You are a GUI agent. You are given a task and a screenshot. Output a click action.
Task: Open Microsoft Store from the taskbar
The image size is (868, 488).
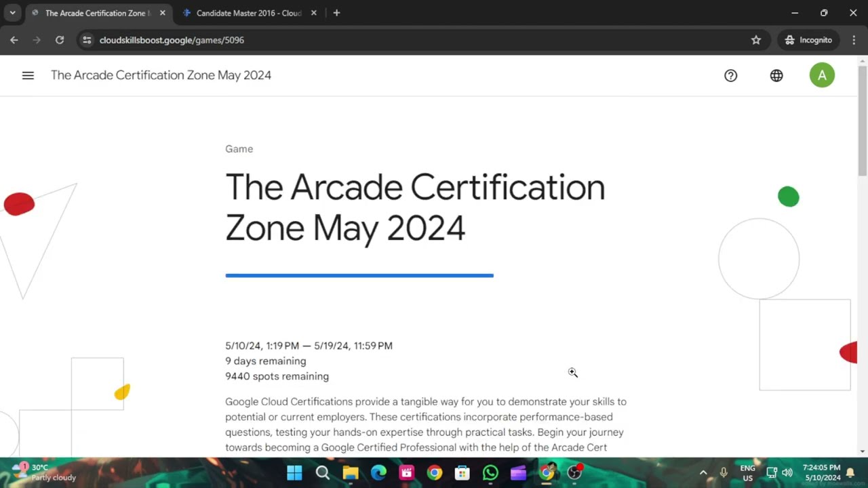pyautogui.click(x=462, y=472)
